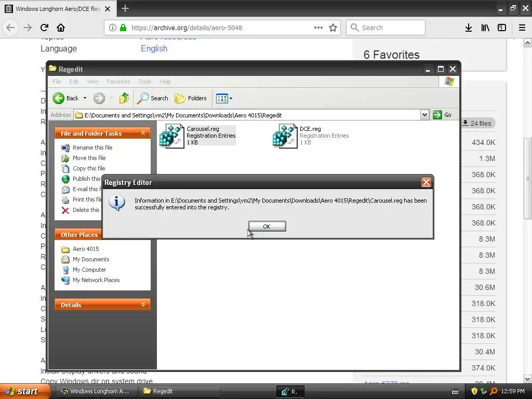This screenshot has width=532, height=399.
Task: Click the green Back arrow icon
Action: coord(58,98)
